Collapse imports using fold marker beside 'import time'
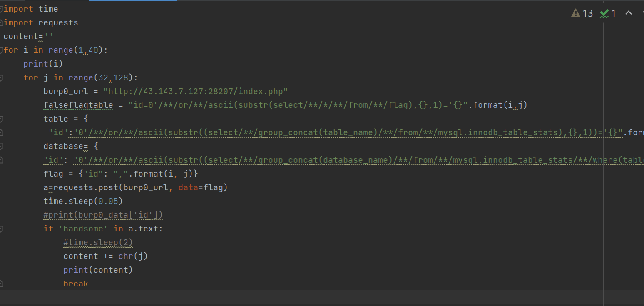This screenshot has width=644, height=306. tap(2, 9)
